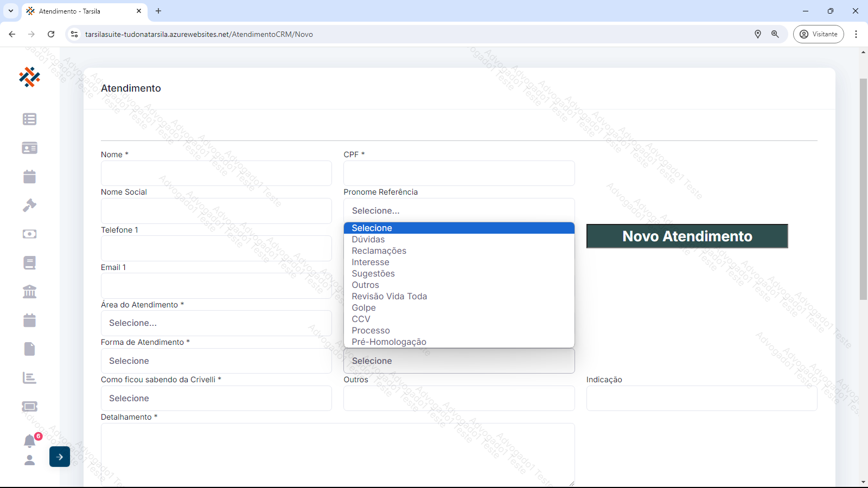Viewport: 868px width, 488px height.
Task: Click the user profile sidebar icon
Action: [x=29, y=460]
